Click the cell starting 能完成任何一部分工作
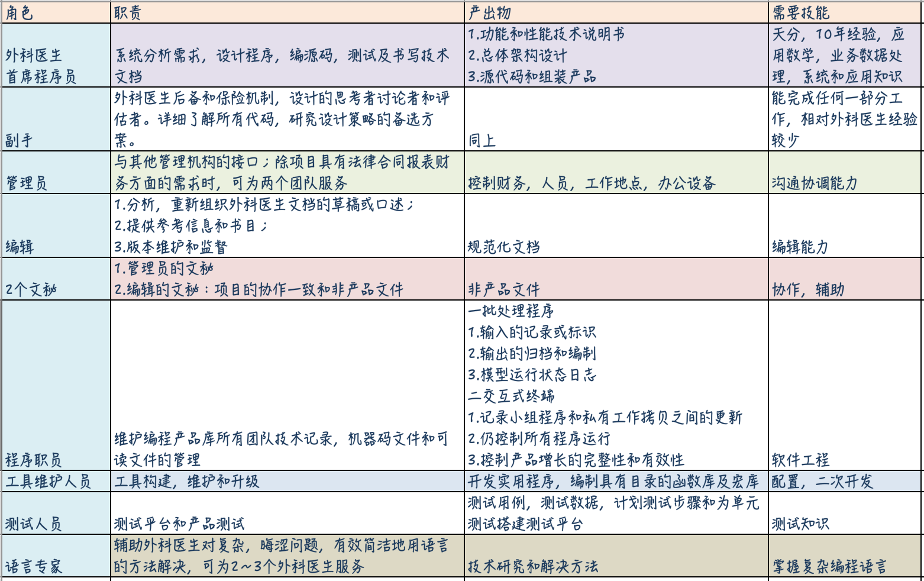924x581 pixels. pos(846,119)
